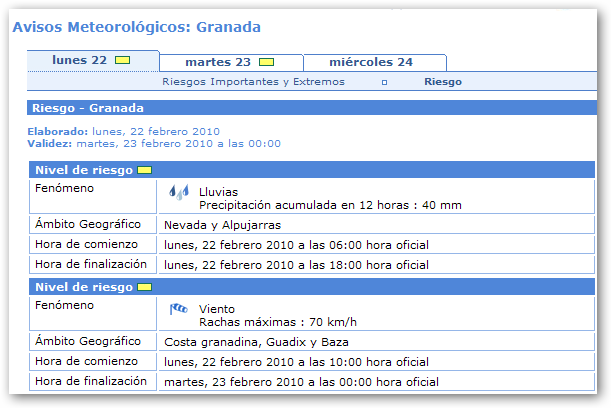The height and width of the screenshot is (408, 611).
Task: Open Riesgos Importantes y Extremos link
Action: coord(253,82)
